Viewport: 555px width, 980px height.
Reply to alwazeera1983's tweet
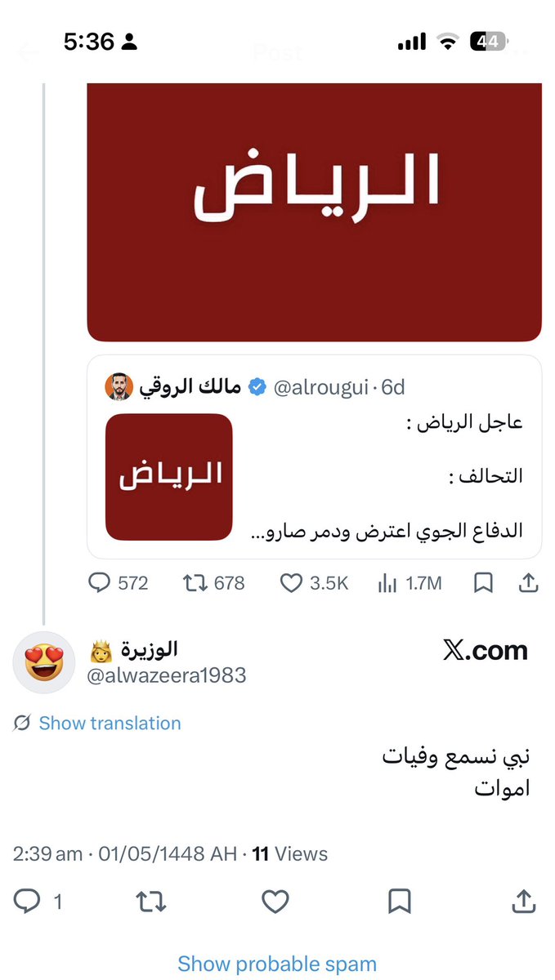click(38, 902)
